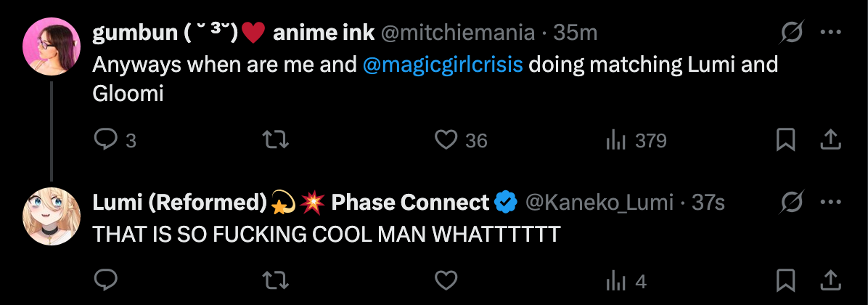This screenshot has height=305, width=868.
Task: Open Lumi's anime avatar picture
Action: point(51,216)
